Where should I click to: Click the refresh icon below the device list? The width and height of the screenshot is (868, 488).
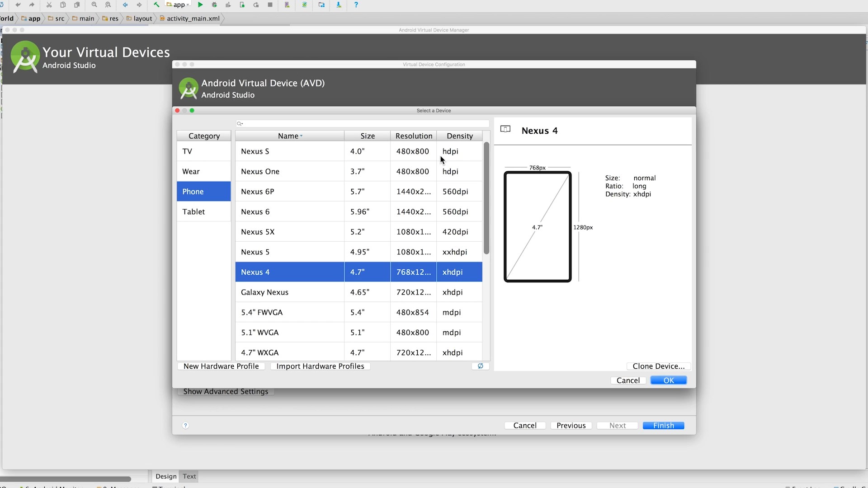(481, 366)
